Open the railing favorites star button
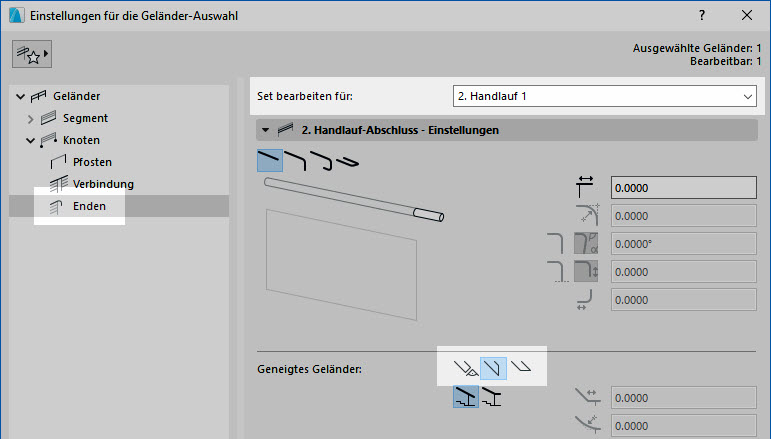The width and height of the screenshot is (771, 439). coord(32,54)
